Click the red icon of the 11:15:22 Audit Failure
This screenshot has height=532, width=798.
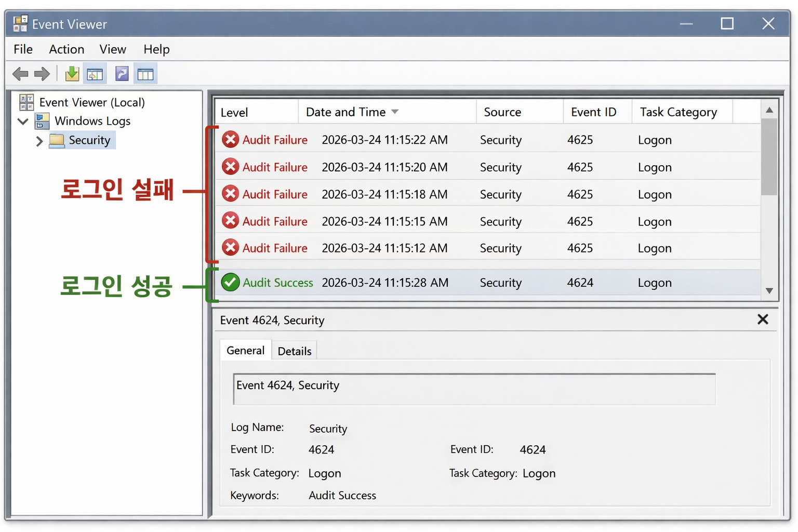(230, 140)
